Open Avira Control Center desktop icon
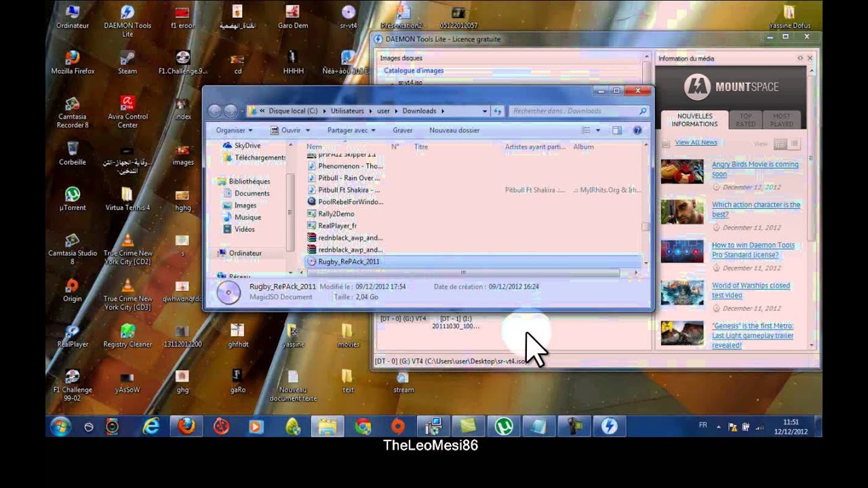 [127, 112]
